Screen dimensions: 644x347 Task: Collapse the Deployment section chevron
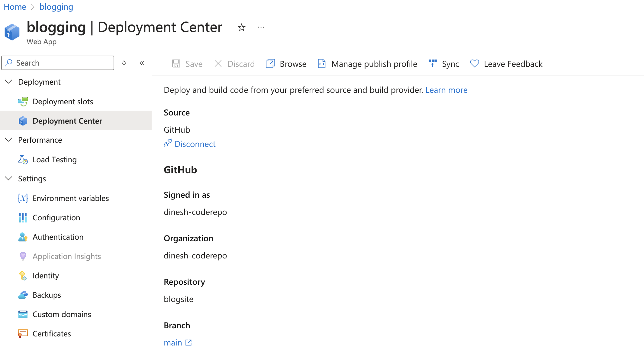pyautogui.click(x=9, y=82)
